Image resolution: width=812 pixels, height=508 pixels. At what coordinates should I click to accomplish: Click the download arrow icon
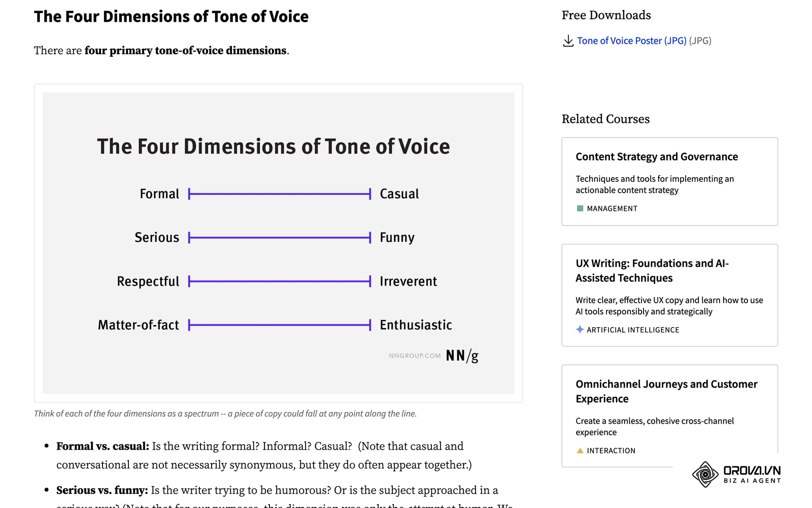568,41
